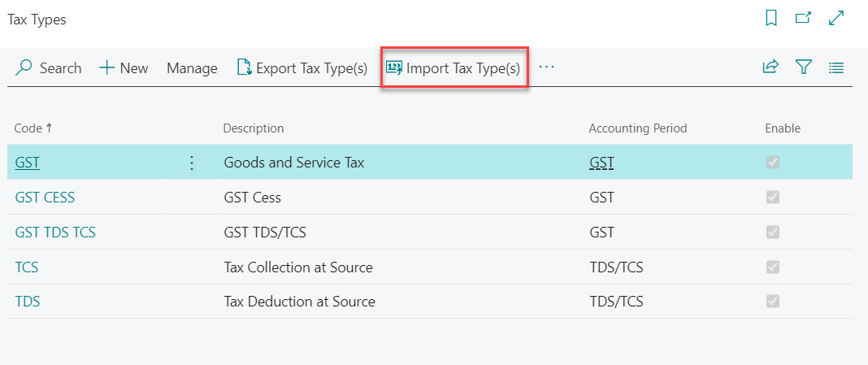
Task: Toggle Enable checkbox for GST CESS row
Action: 773,198
